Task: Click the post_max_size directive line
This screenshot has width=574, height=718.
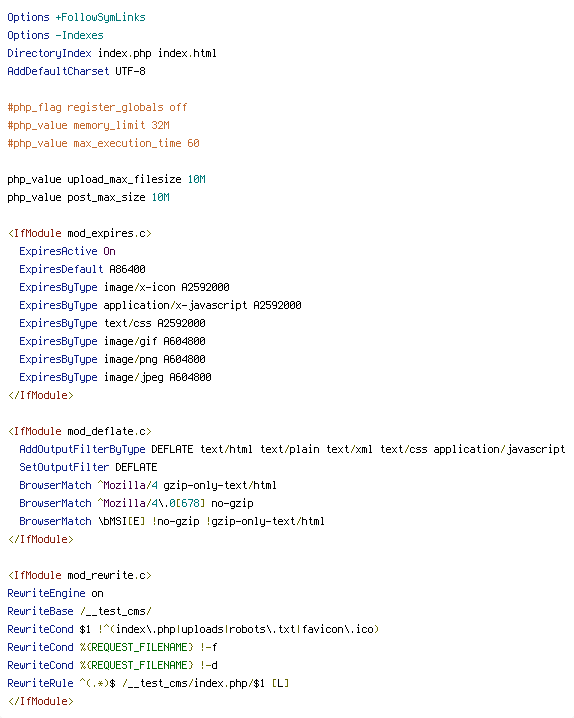Action: 88,197
